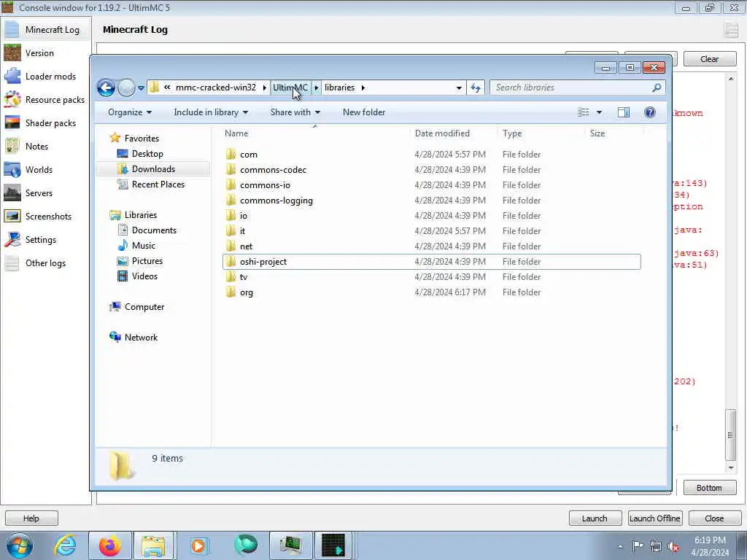The image size is (747, 560).
Task: Open the Share with menu
Action: 295,112
